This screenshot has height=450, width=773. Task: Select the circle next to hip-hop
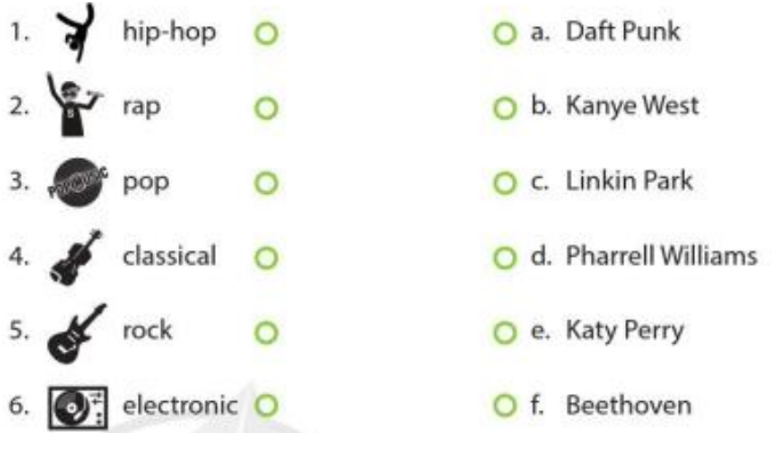click(266, 34)
